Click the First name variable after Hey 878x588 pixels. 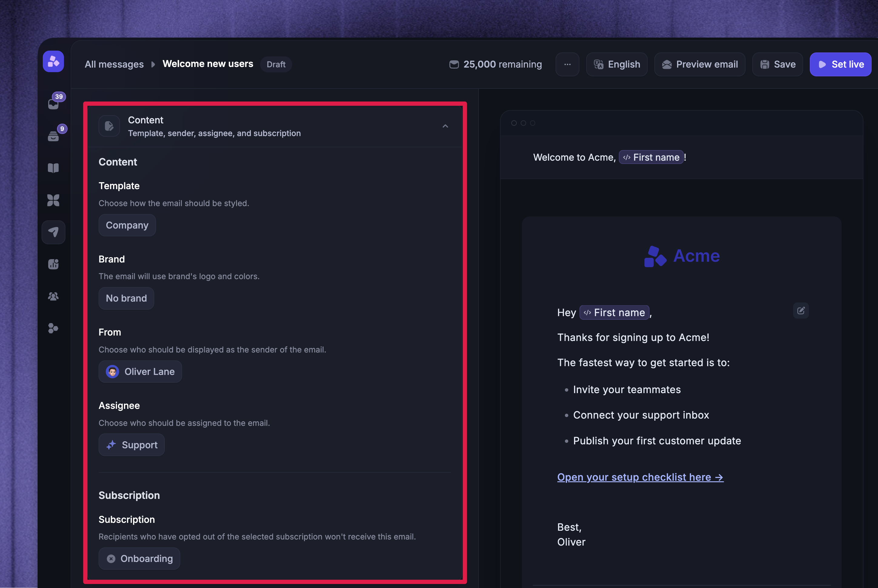pyautogui.click(x=614, y=313)
